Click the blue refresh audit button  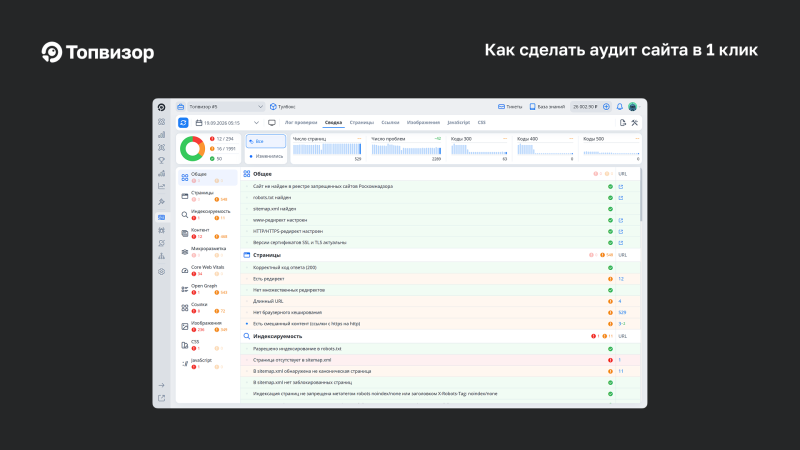183,122
